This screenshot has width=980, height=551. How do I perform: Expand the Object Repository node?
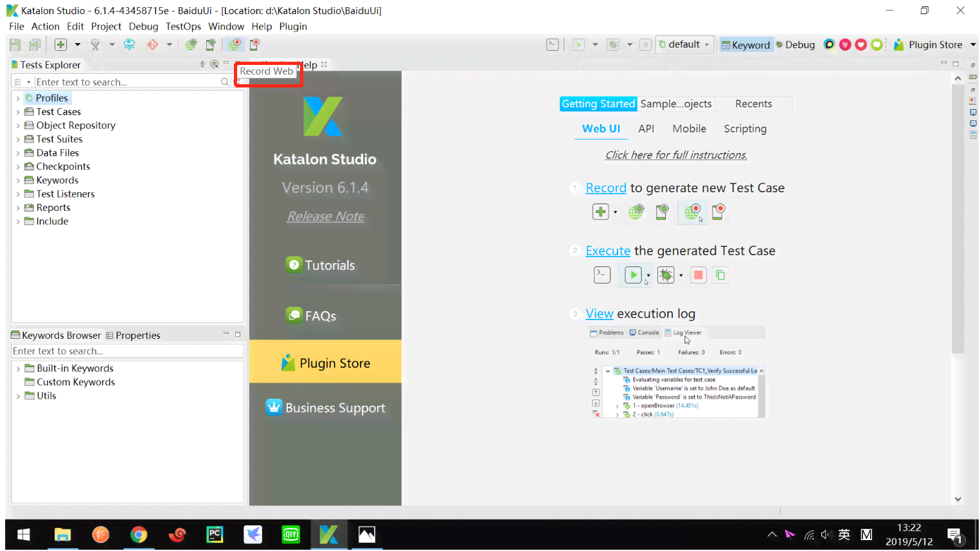pos(18,125)
